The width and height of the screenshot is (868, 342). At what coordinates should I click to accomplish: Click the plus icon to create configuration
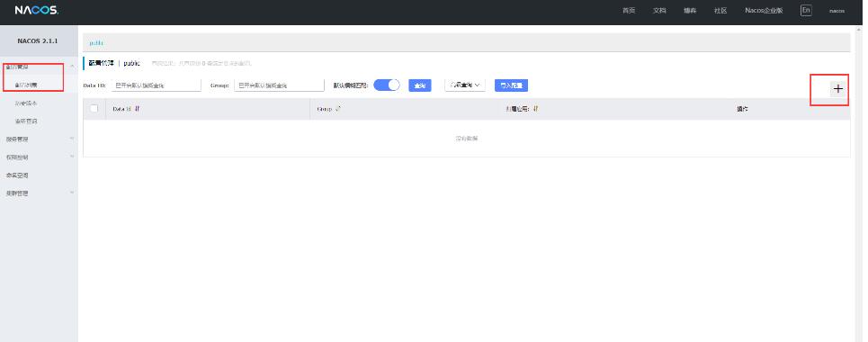(838, 89)
